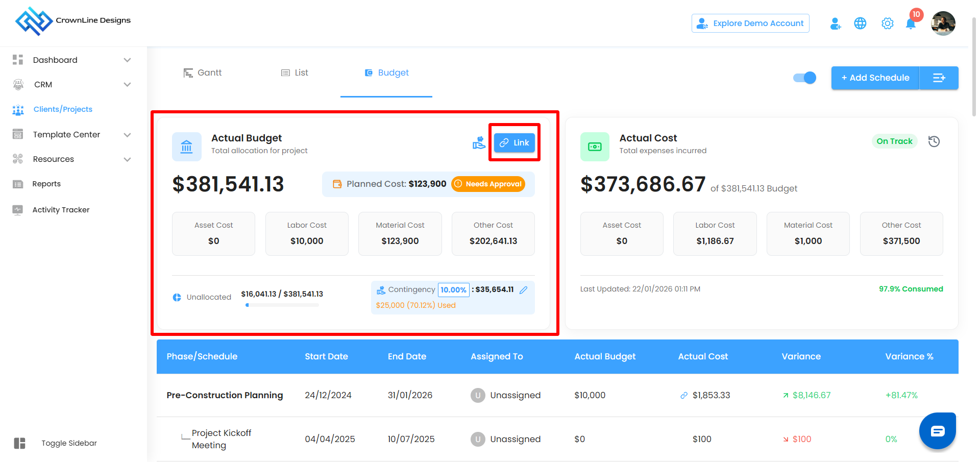The image size is (980, 462).
Task: Click the Template Center sidebar icon
Action: coord(18,134)
